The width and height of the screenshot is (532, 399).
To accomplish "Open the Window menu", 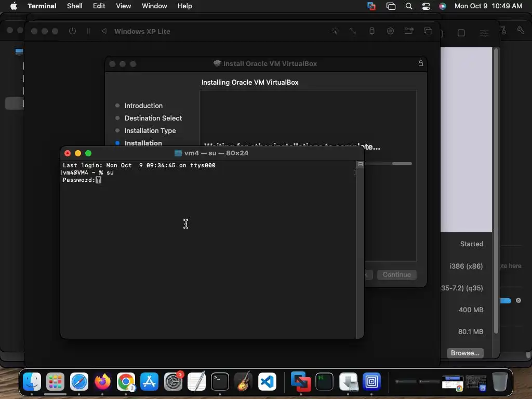I will [154, 6].
